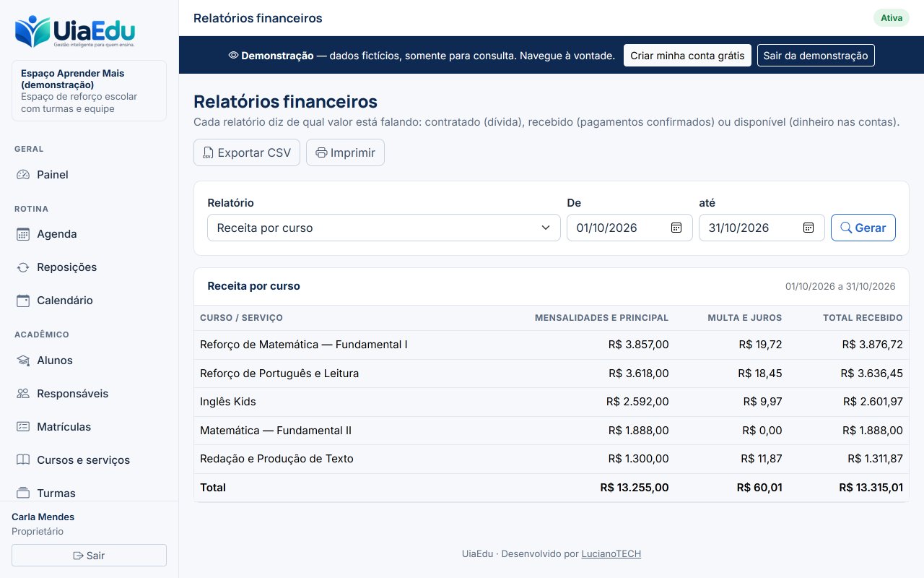The image size is (924, 578).
Task: Click the Turmas stack icon
Action: [23, 493]
